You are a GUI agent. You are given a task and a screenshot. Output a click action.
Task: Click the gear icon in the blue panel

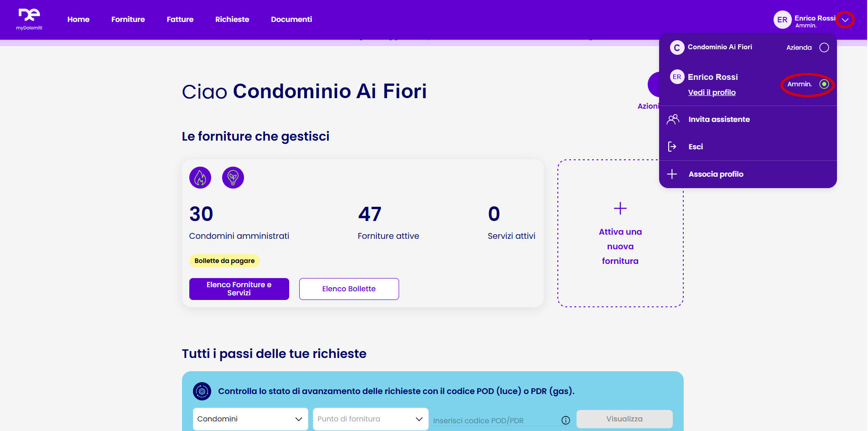pos(202,392)
